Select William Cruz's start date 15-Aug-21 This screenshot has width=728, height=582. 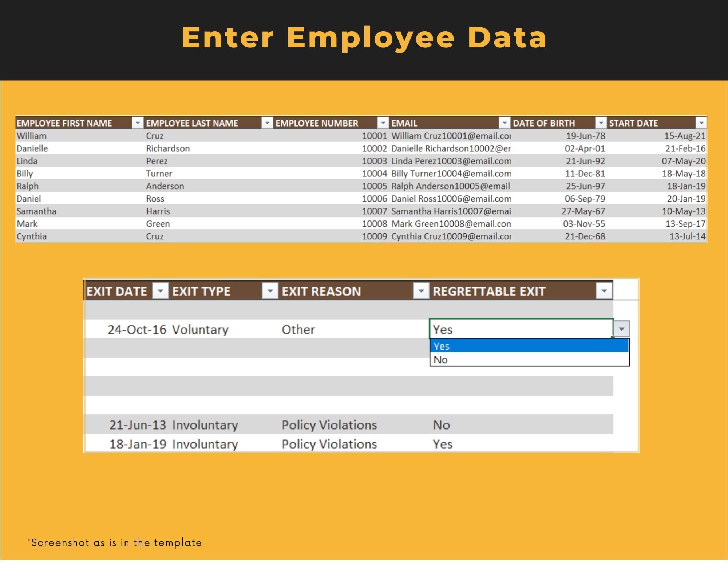click(684, 136)
